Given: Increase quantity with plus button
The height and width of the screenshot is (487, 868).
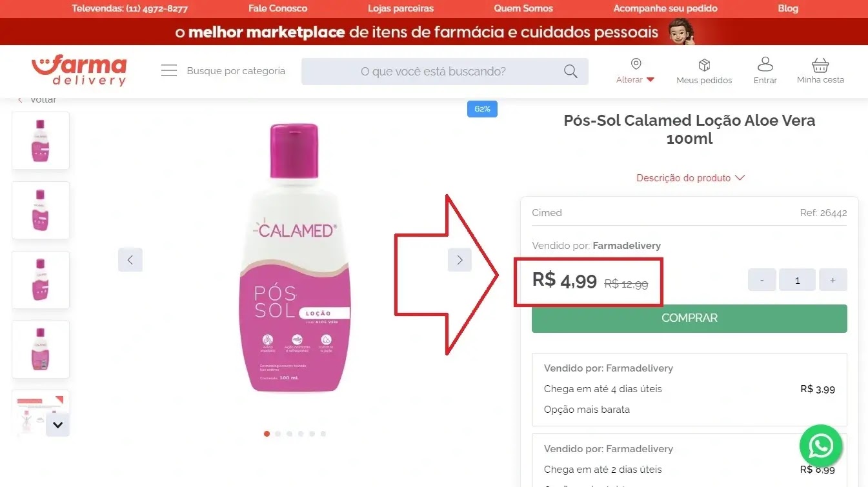Looking at the screenshot, I should tap(833, 280).
